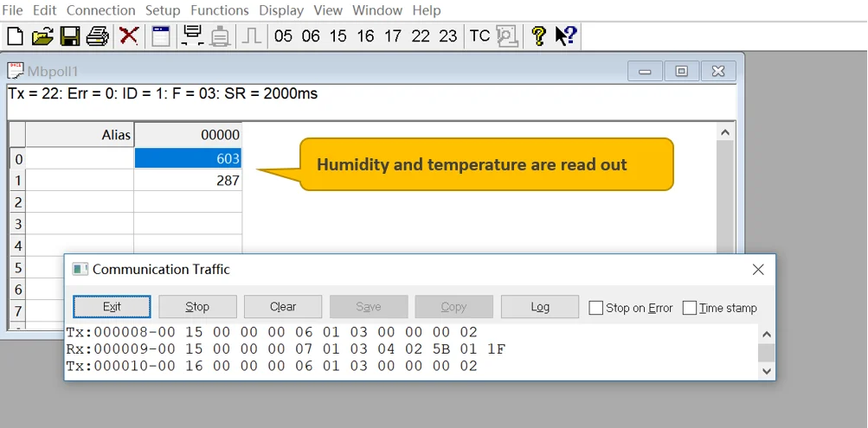Image resolution: width=868 pixels, height=428 pixels.
Task: Click the Alias column header
Action: pos(80,135)
